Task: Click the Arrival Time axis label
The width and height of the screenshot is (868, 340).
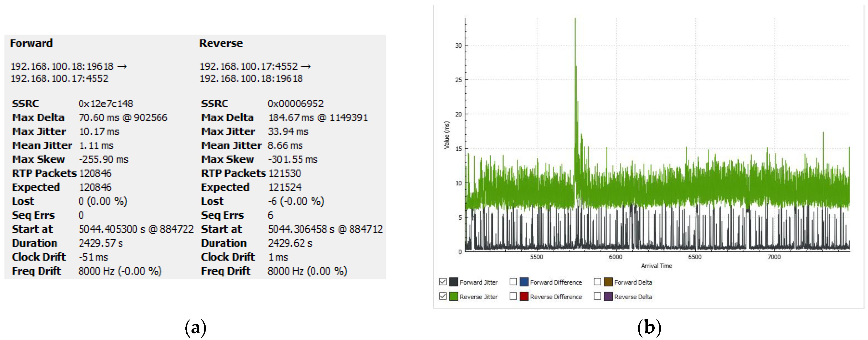Action: [x=656, y=266]
